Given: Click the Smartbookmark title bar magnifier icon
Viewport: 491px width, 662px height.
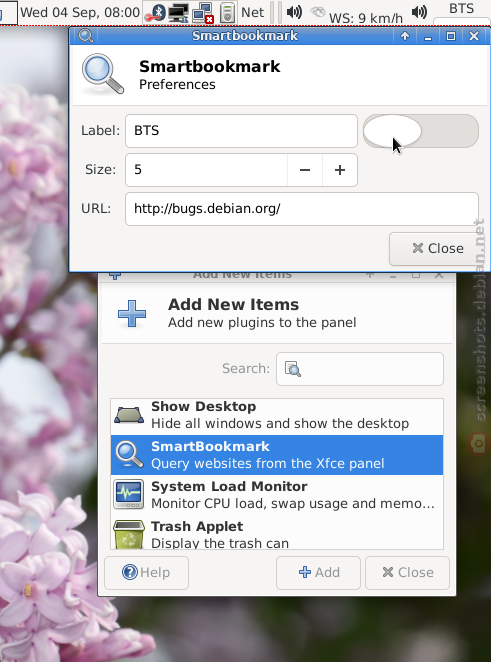Looking at the screenshot, I should pos(86,36).
